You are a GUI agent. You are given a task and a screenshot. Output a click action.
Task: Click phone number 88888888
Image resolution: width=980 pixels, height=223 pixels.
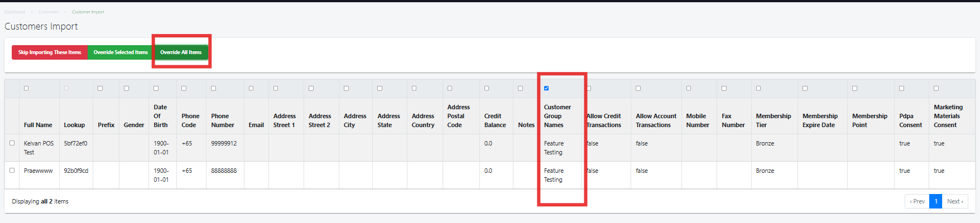(x=224, y=171)
